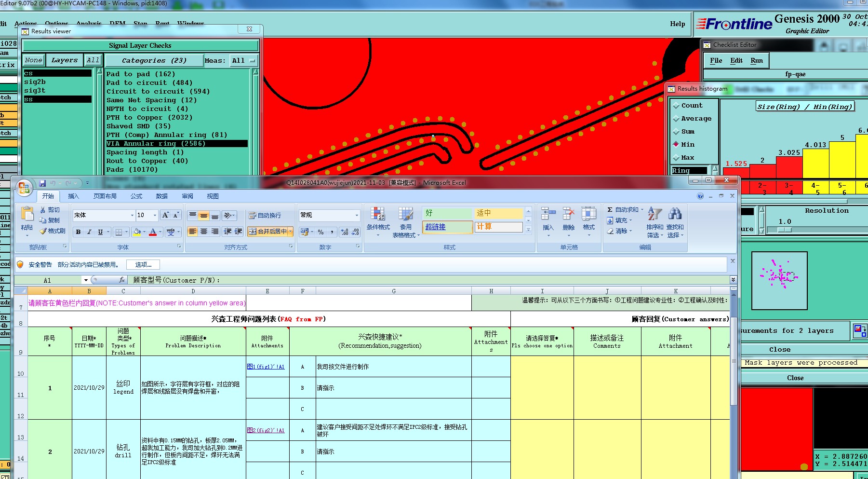
Task: Click the percent style icon
Action: (x=320, y=232)
